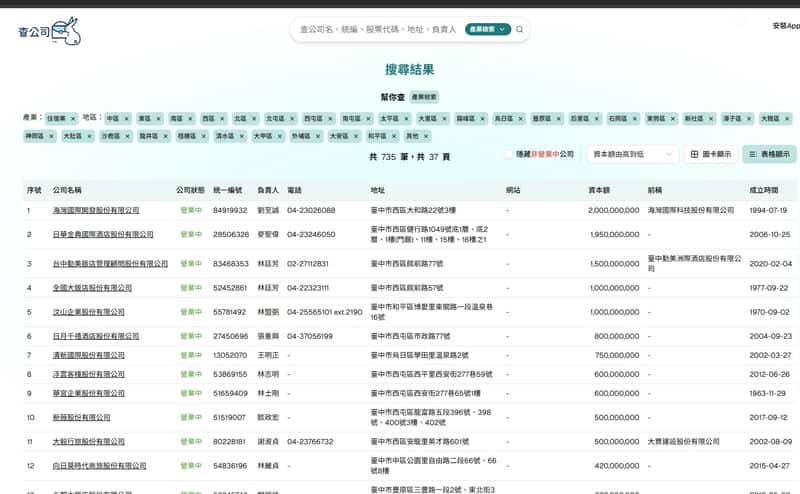Remove the 住宿業 industry filter tag
This screenshot has width=800, height=494.
74,118
